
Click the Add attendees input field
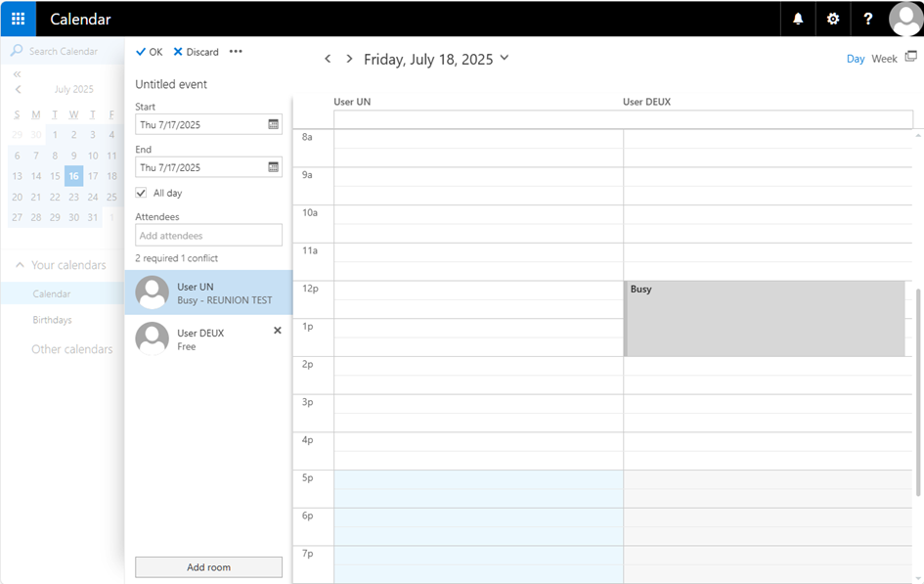pyautogui.click(x=208, y=236)
